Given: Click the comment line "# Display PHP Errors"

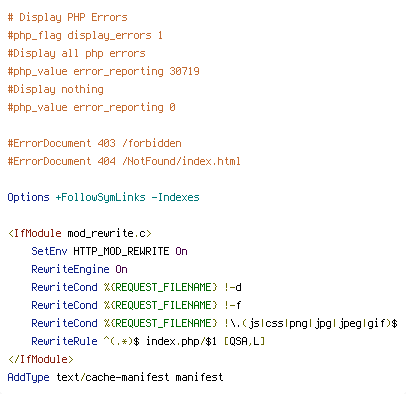Looking at the screenshot, I should tap(68, 17).
